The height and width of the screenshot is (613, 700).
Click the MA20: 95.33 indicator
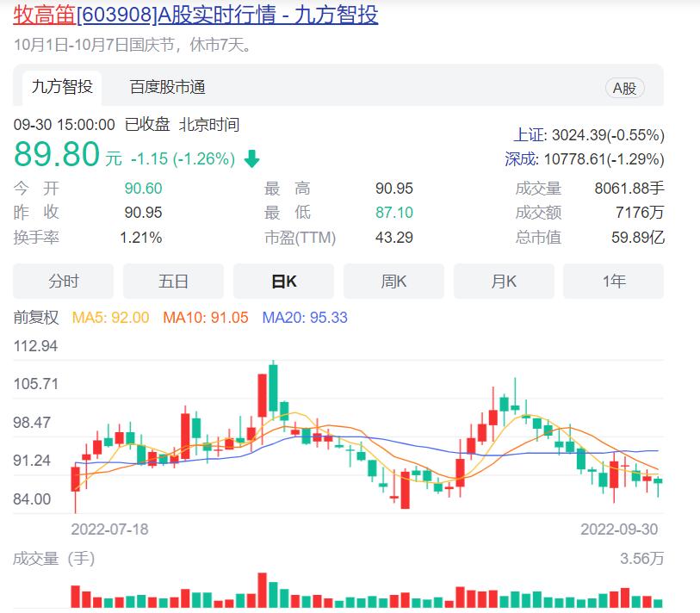click(x=305, y=318)
